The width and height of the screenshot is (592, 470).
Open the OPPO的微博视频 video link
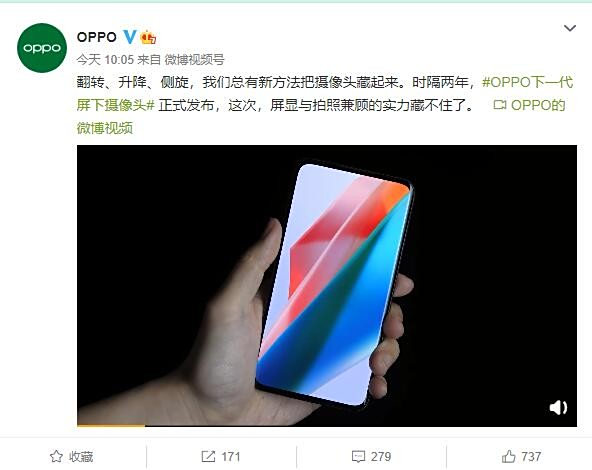(321, 116)
